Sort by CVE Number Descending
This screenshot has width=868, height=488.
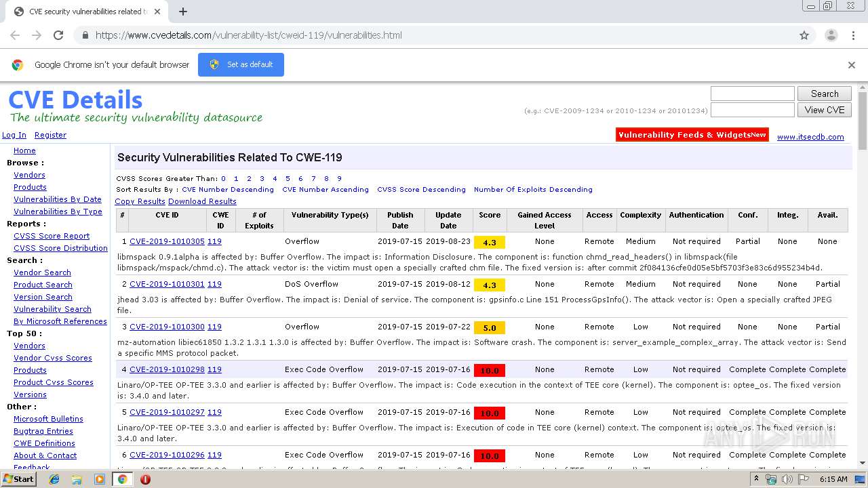[x=228, y=190]
